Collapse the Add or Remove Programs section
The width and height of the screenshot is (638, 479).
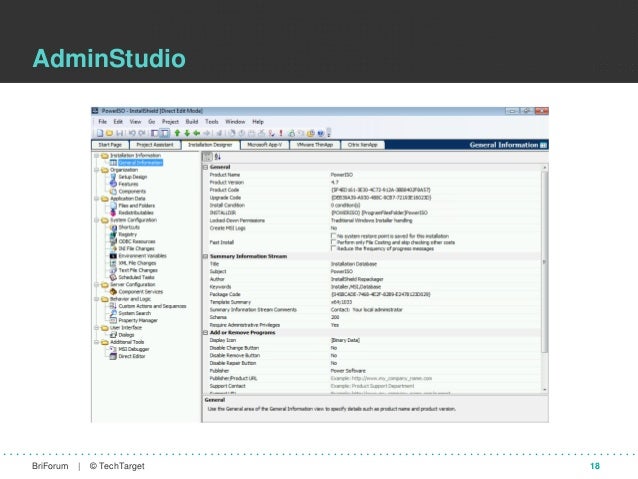tap(206, 333)
